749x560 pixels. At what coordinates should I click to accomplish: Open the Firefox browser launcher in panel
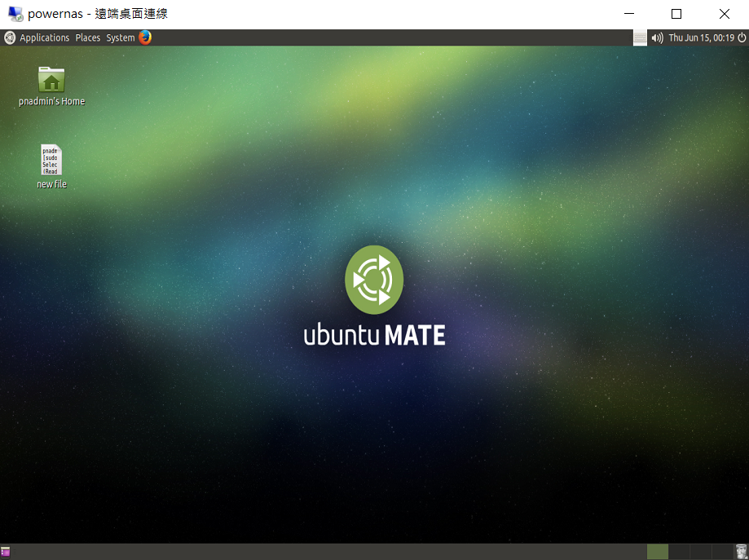[145, 37]
